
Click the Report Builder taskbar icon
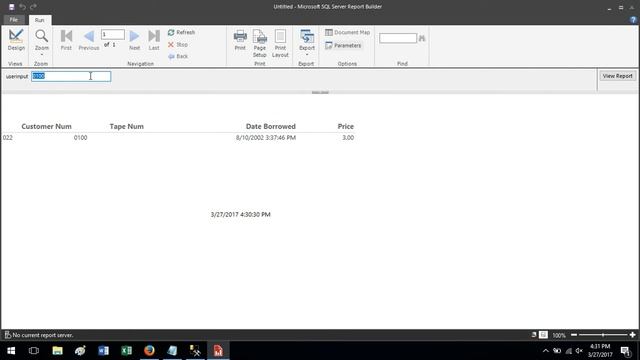pyautogui.click(x=218, y=351)
